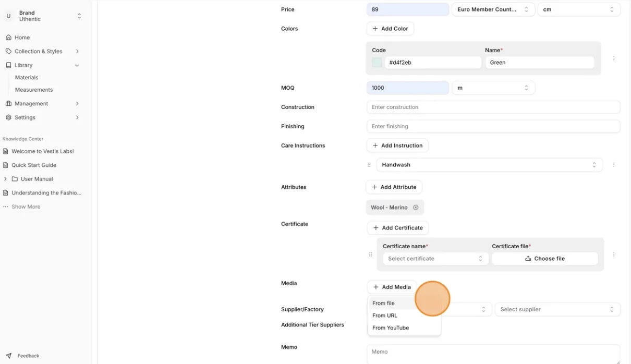This screenshot has height=364, width=631.
Task: Click the Enter finishing field
Action: [x=493, y=126]
